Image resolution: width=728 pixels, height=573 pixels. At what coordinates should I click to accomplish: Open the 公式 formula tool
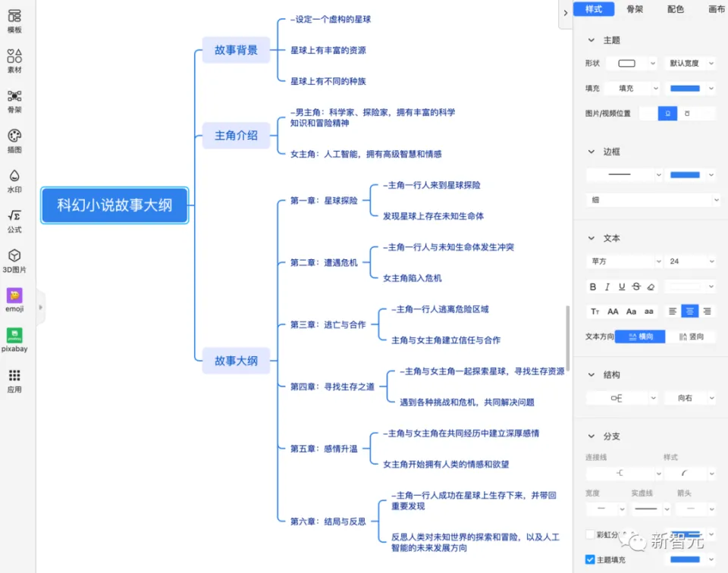click(x=14, y=221)
